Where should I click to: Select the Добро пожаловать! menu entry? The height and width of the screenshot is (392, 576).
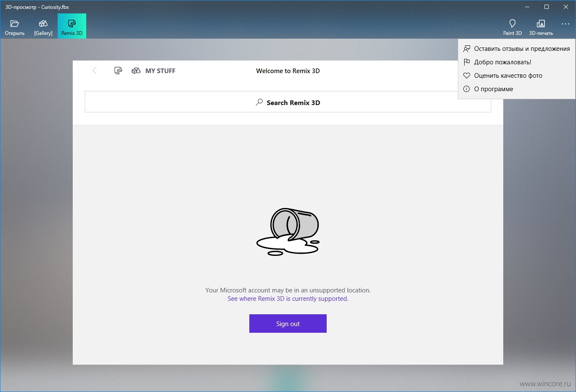click(517, 62)
